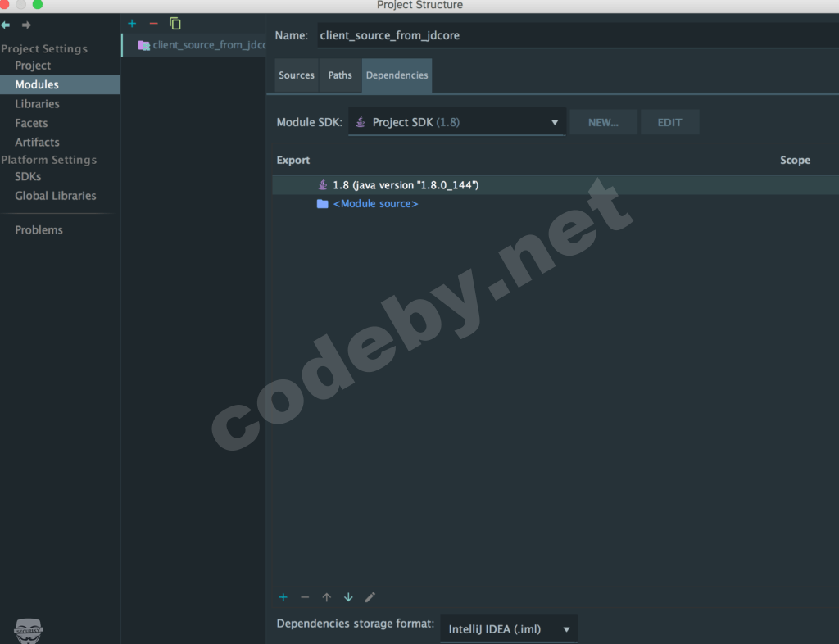
Task: Switch to the Sources tab
Action: click(x=297, y=75)
